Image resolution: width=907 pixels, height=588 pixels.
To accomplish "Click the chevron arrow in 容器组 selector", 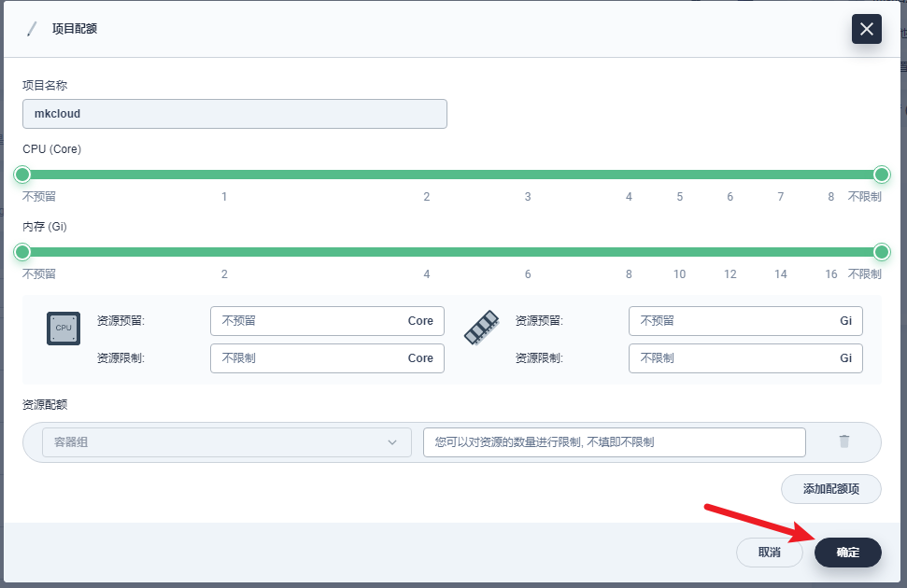I will 392,442.
